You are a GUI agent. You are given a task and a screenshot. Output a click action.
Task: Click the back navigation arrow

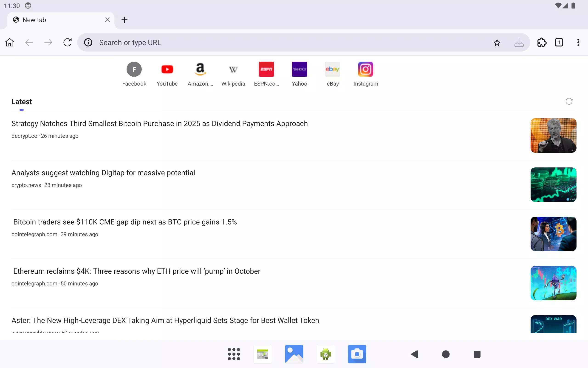pyautogui.click(x=29, y=42)
